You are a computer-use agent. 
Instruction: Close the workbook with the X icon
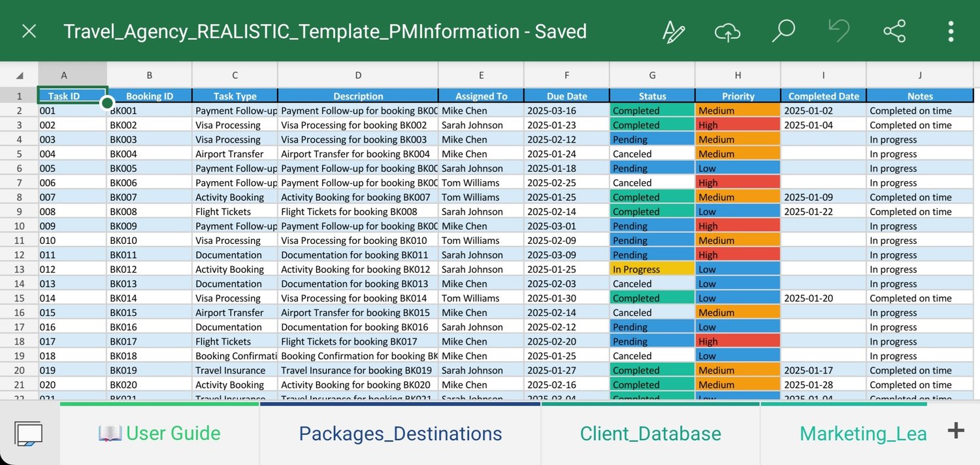click(x=29, y=31)
